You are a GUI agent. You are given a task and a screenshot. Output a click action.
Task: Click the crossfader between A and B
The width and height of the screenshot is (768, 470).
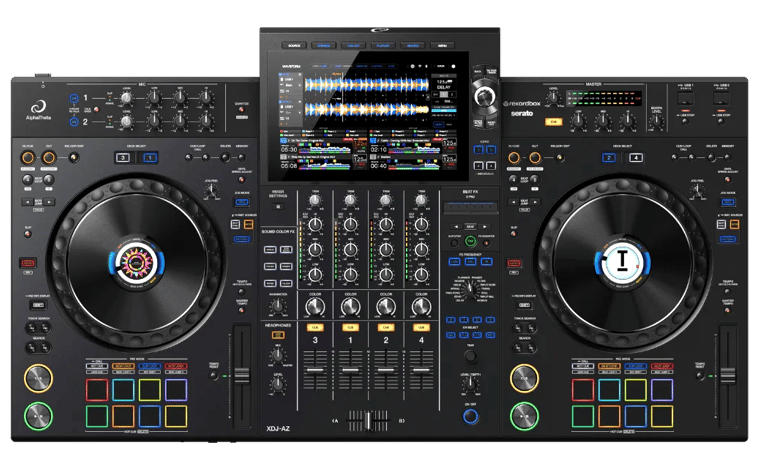click(x=368, y=421)
